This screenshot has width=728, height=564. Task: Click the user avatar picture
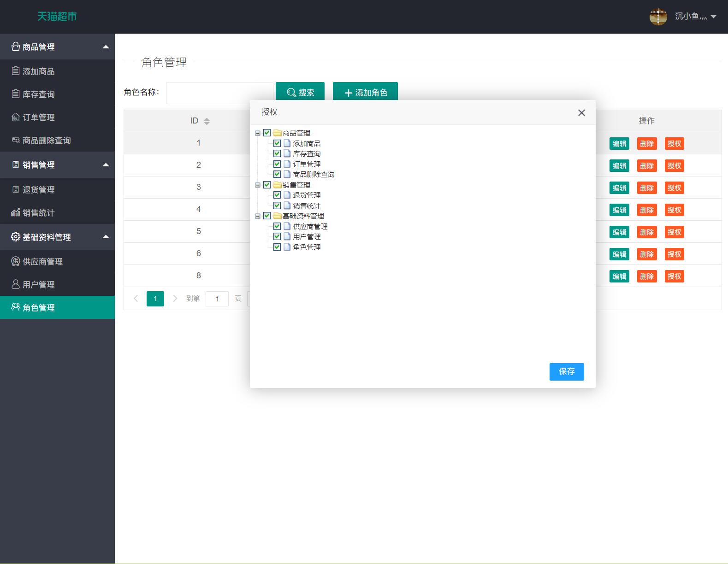tap(658, 17)
